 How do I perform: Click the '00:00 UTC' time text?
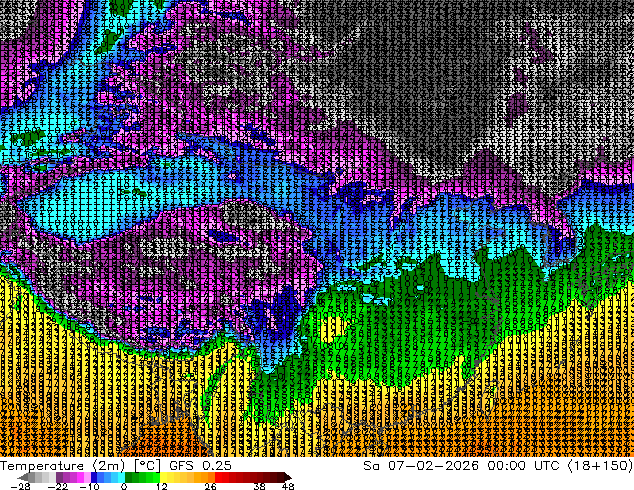tap(523, 466)
